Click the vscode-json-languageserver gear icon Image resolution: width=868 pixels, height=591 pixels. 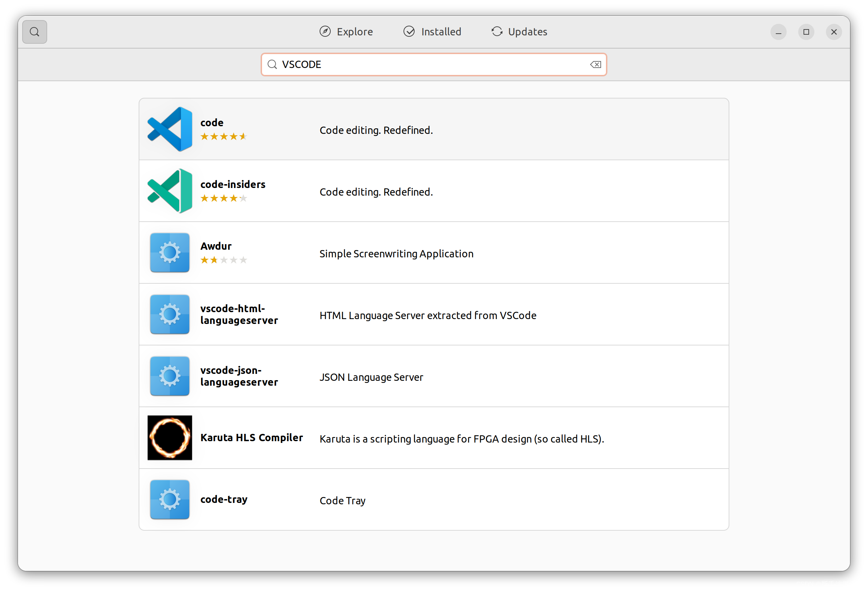pyautogui.click(x=170, y=376)
